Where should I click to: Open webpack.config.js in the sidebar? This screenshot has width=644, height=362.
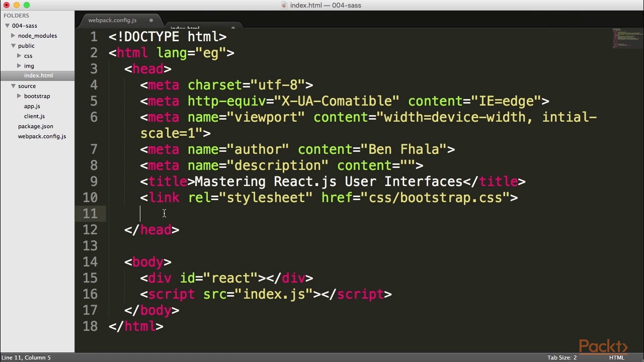click(x=42, y=136)
